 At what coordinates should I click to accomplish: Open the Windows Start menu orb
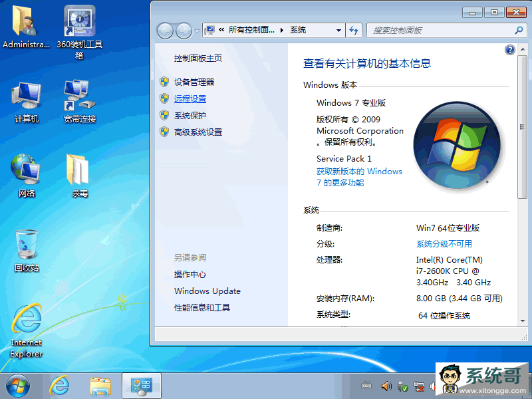coord(18,386)
